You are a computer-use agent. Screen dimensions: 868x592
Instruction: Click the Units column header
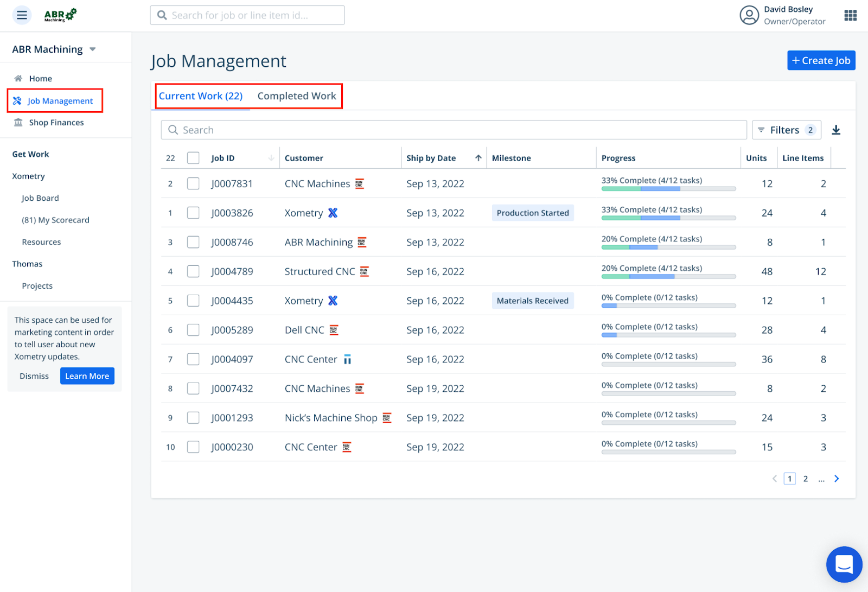756,158
